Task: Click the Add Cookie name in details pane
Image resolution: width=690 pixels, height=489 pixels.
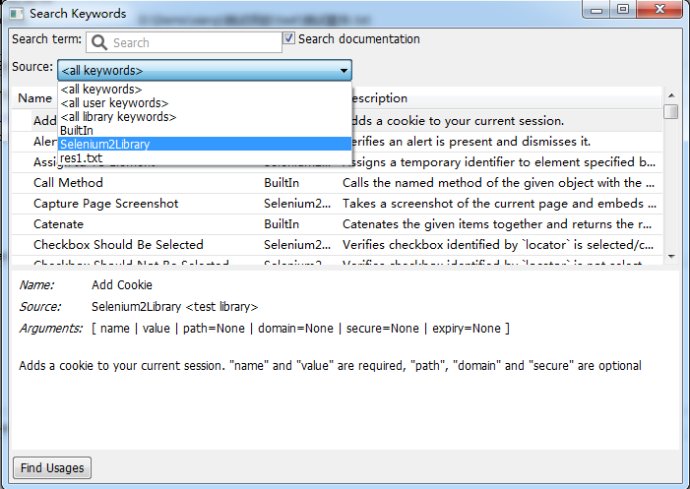Action: 122,285
